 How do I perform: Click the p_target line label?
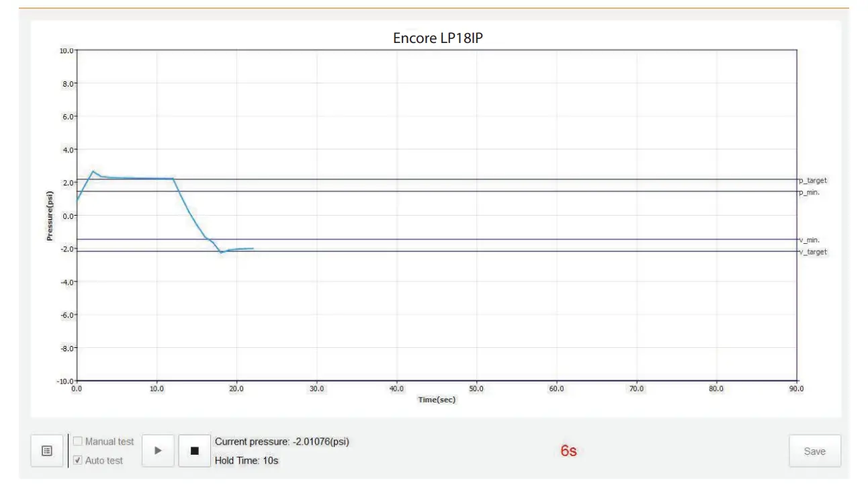point(813,181)
